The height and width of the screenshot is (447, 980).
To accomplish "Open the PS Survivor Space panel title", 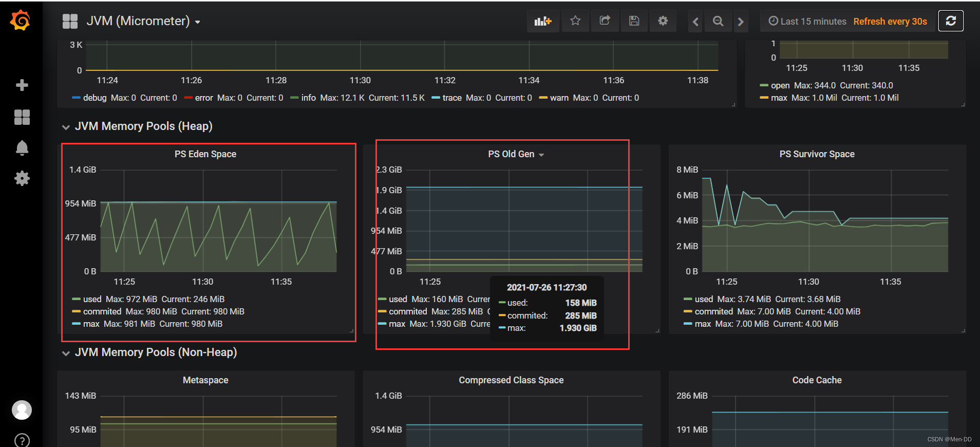I will 817,154.
